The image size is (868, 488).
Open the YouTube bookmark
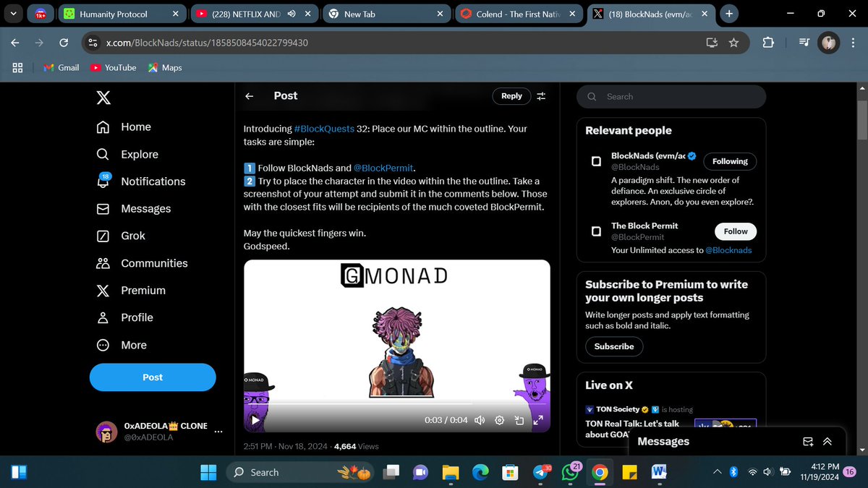114,67
